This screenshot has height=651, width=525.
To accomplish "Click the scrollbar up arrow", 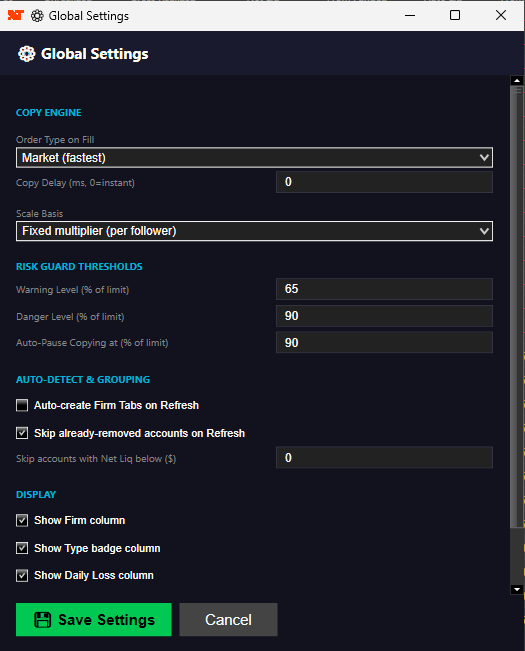I will pos(517,80).
